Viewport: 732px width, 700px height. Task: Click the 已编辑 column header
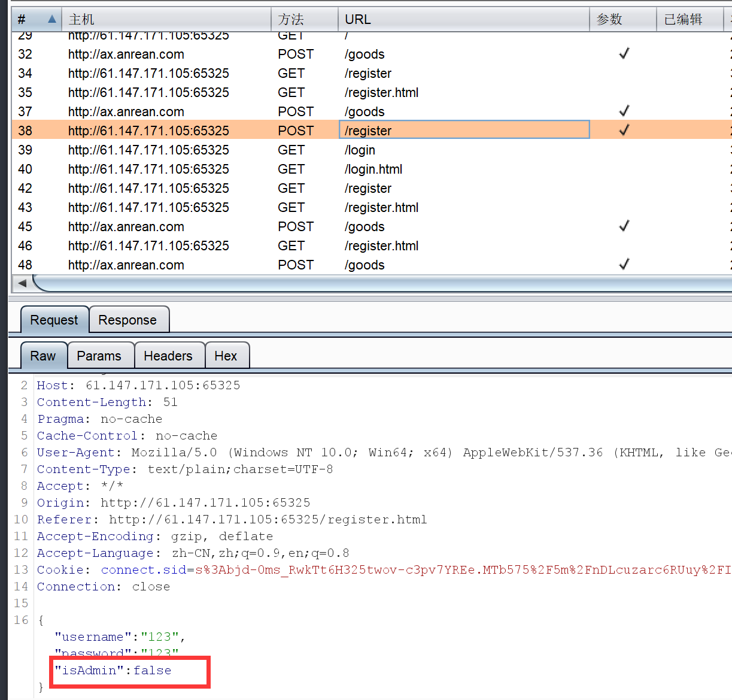coord(683,19)
